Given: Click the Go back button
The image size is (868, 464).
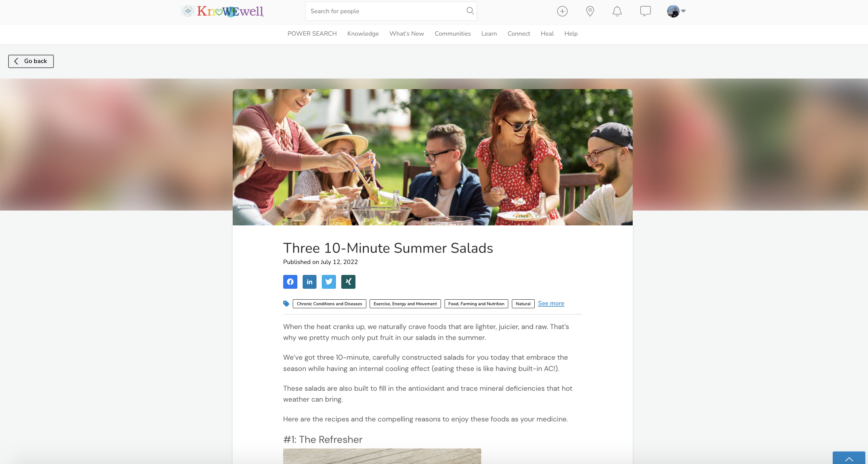Looking at the screenshot, I should [x=31, y=61].
